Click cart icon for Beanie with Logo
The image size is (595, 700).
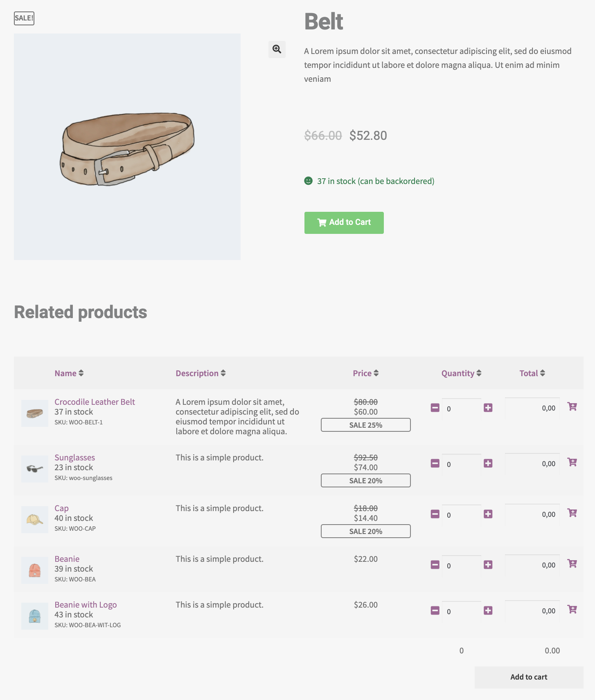point(572,609)
